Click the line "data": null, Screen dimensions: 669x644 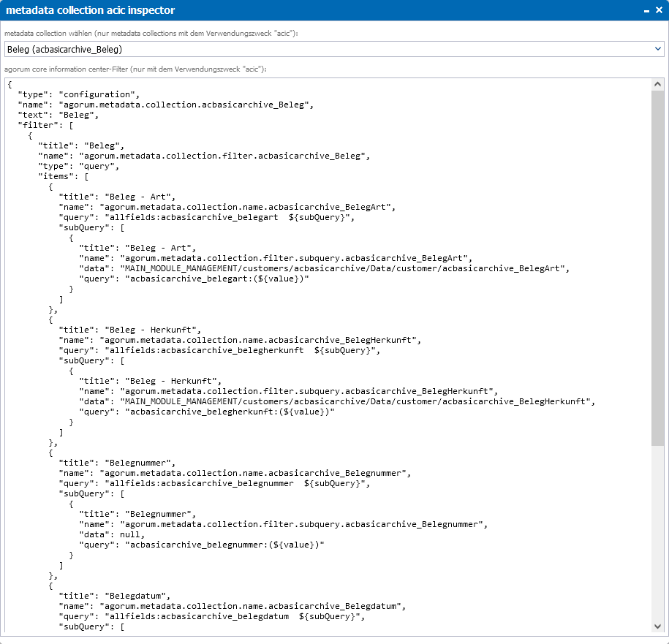[112, 534]
